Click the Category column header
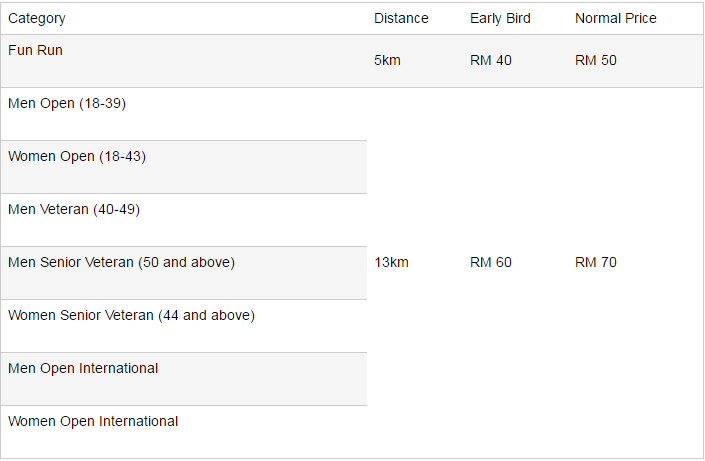705x461 pixels. 36,18
